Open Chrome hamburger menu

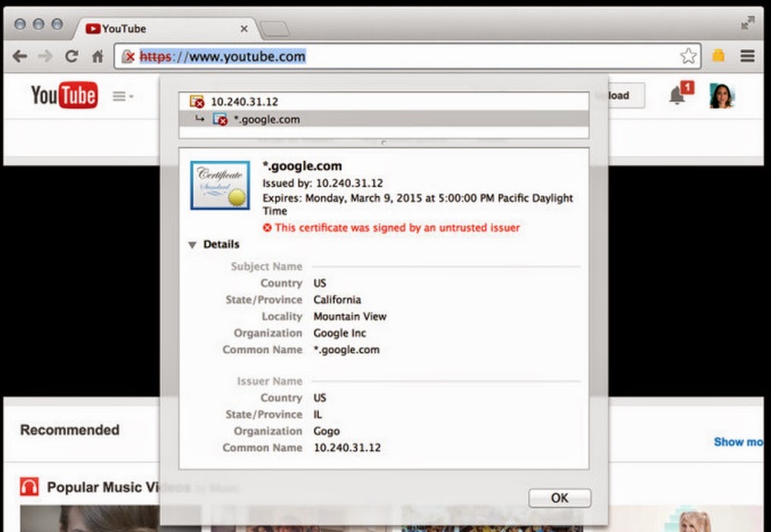(747, 56)
